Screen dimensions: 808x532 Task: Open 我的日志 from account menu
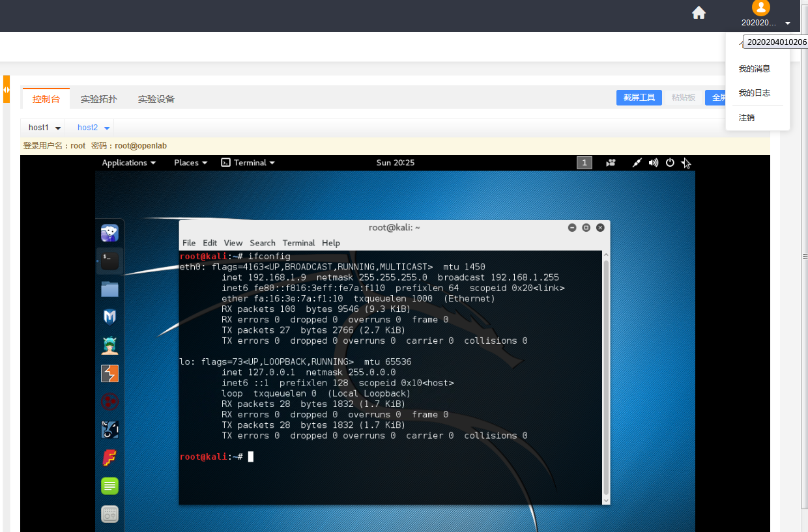click(755, 94)
